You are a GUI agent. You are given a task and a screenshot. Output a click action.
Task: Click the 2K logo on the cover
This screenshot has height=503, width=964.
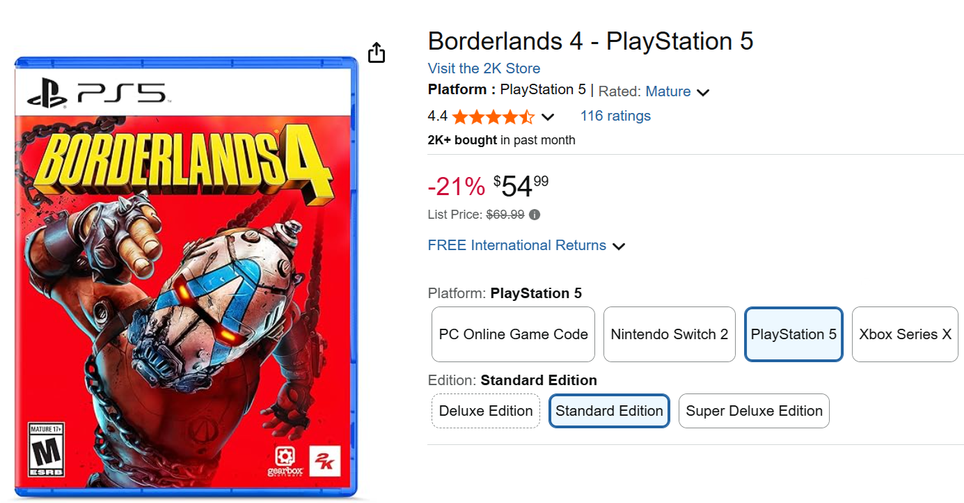pos(326,460)
